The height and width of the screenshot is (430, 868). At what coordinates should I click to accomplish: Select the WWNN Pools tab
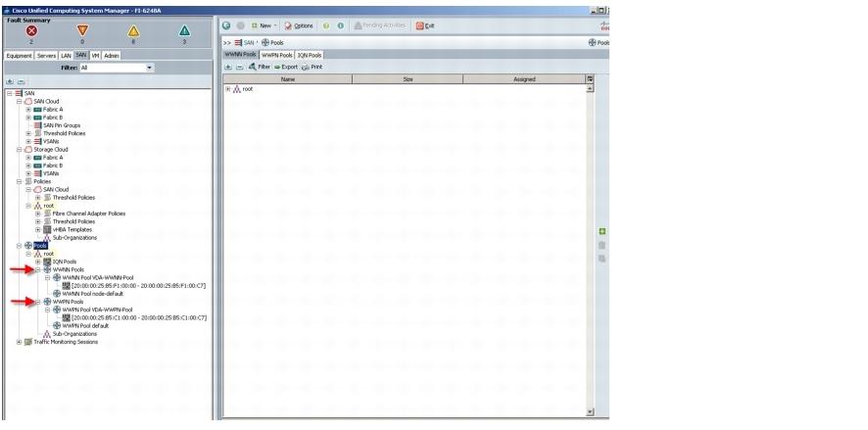241,55
